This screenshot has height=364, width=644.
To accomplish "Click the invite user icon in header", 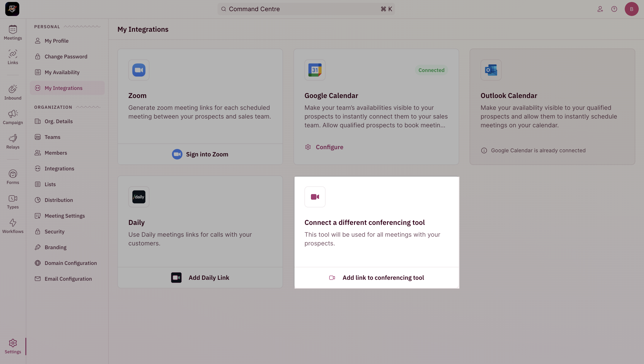I will click(x=600, y=9).
